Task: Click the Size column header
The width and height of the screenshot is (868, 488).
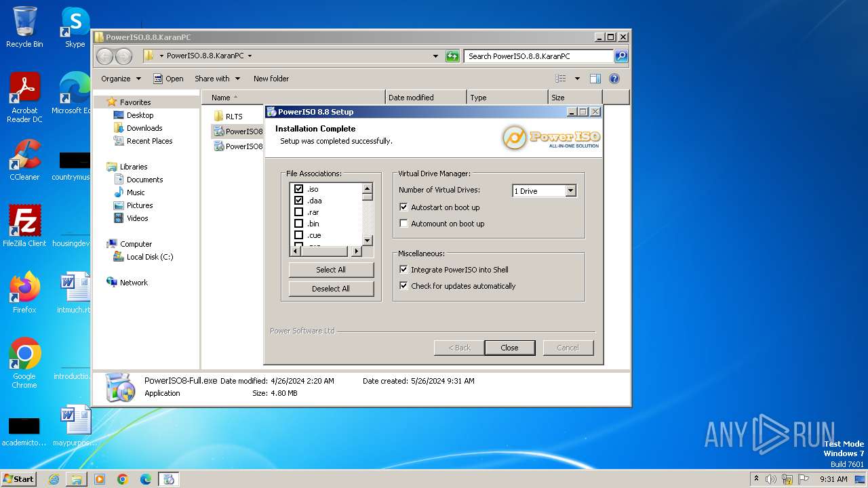Action: click(x=575, y=98)
